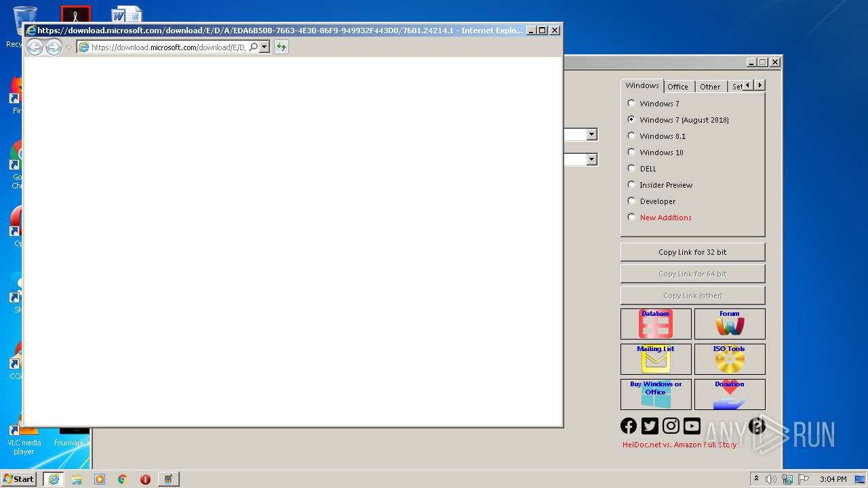
Task: Open ISO downloader taskbar item
Action: click(168, 479)
